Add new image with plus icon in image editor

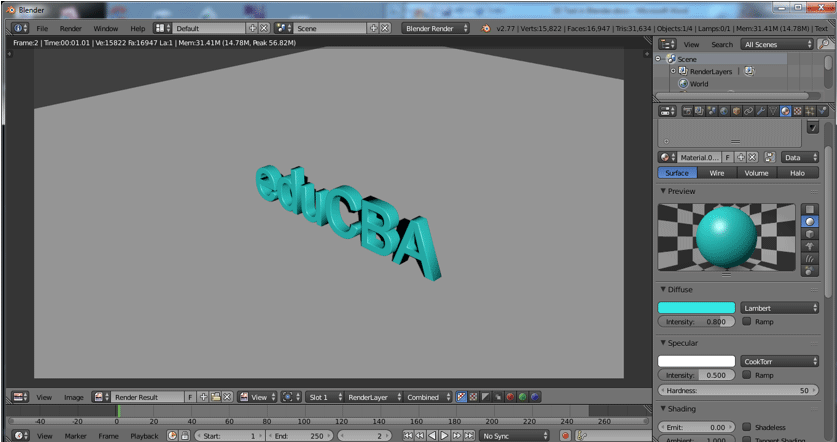pyautogui.click(x=203, y=397)
